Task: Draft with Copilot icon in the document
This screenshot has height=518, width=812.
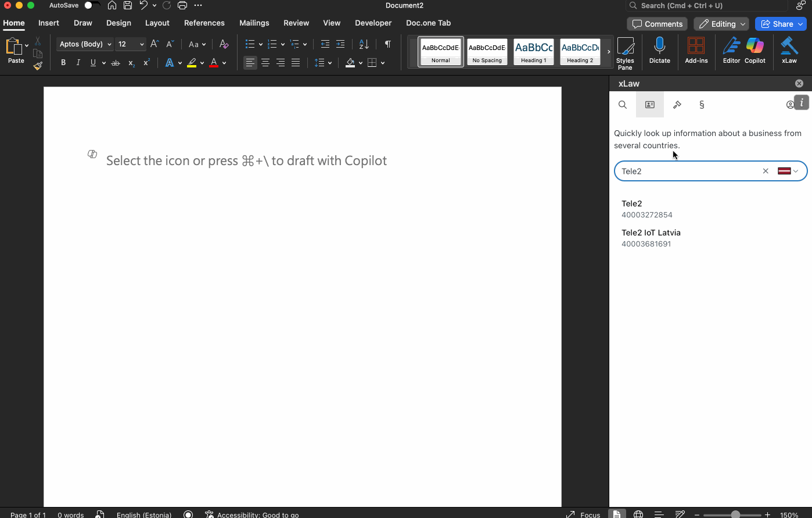Action: click(x=92, y=154)
